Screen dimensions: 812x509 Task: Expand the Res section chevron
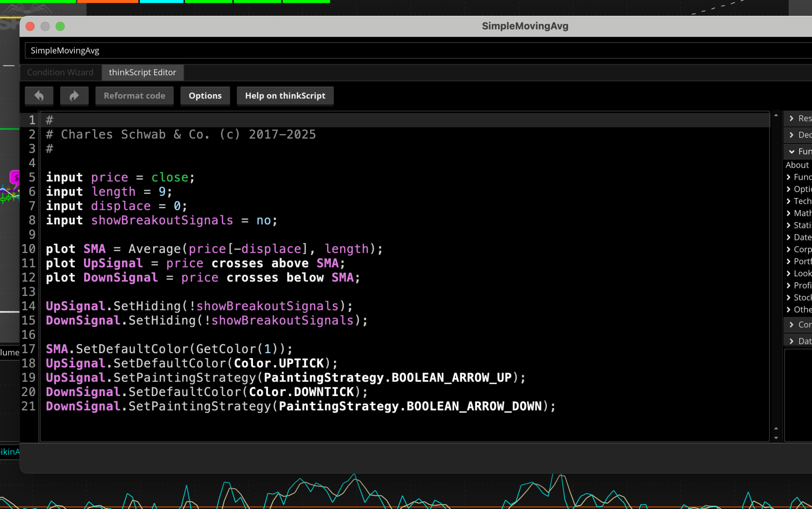click(791, 118)
